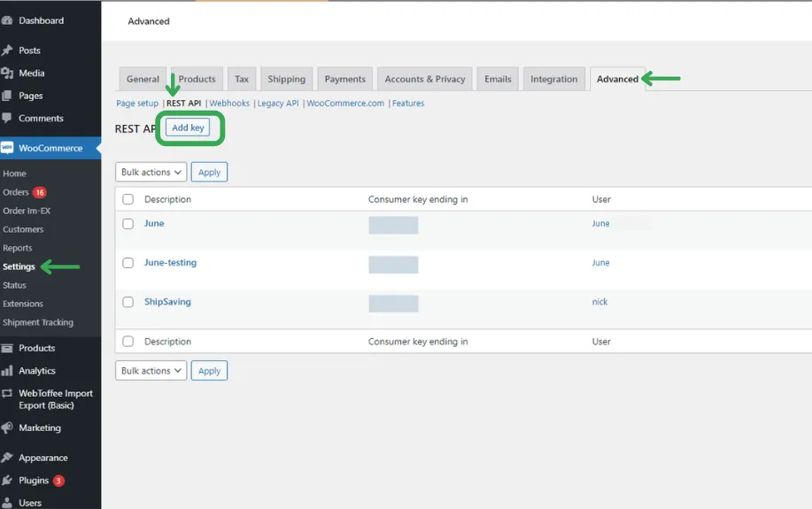Click the Plugins plug icon
The width and height of the screenshot is (812, 509).
pos(7,481)
